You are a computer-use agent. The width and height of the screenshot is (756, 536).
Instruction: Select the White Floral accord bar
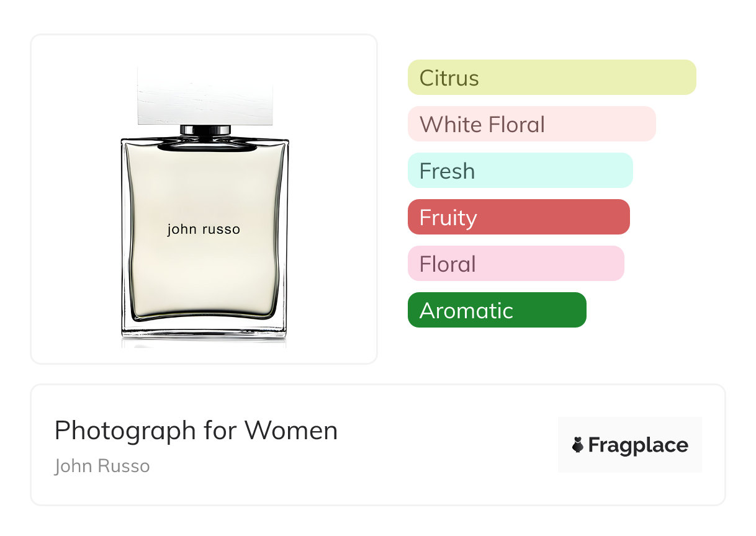[531, 124]
